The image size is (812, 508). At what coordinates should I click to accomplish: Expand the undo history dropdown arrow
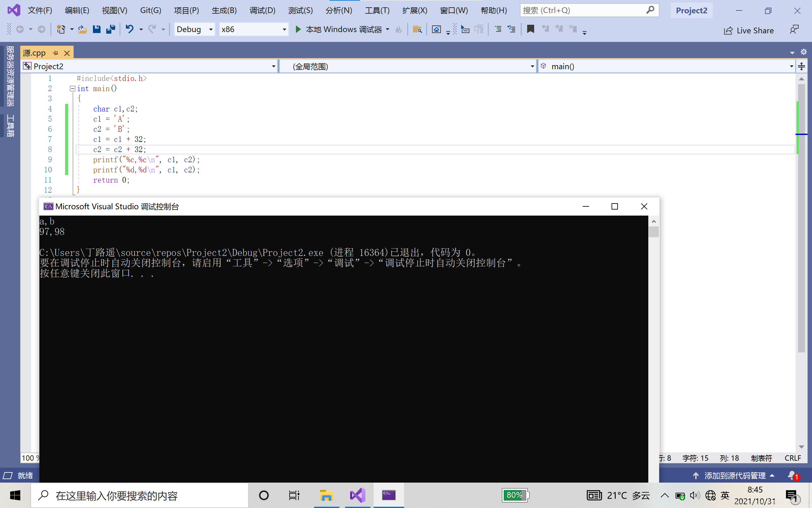(x=141, y=30)
